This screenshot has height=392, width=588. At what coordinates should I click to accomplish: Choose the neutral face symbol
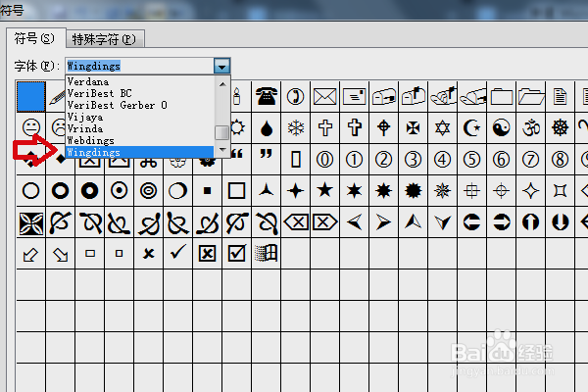[31, 127]
